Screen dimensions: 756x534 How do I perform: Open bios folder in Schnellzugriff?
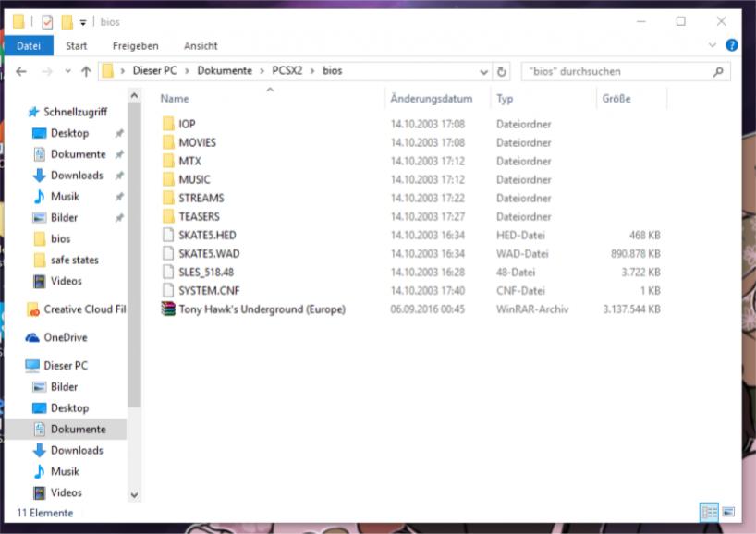(60, 239)
